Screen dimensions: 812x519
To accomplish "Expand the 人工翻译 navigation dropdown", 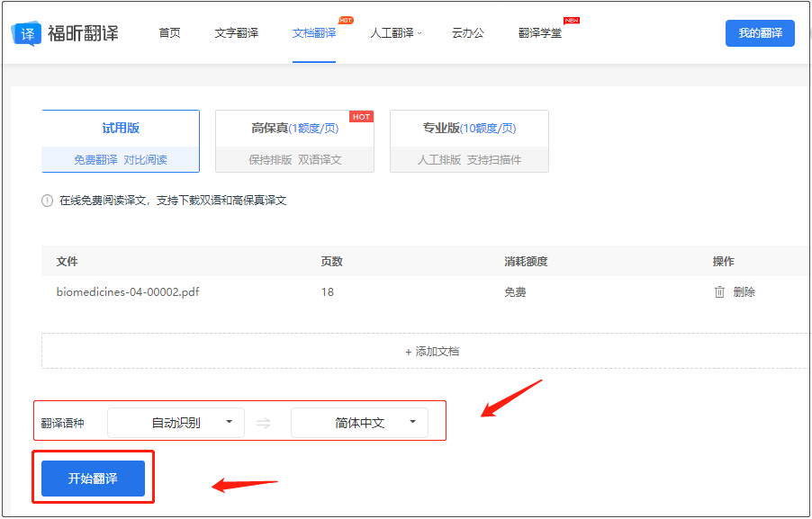I will [x=395, y=31].
